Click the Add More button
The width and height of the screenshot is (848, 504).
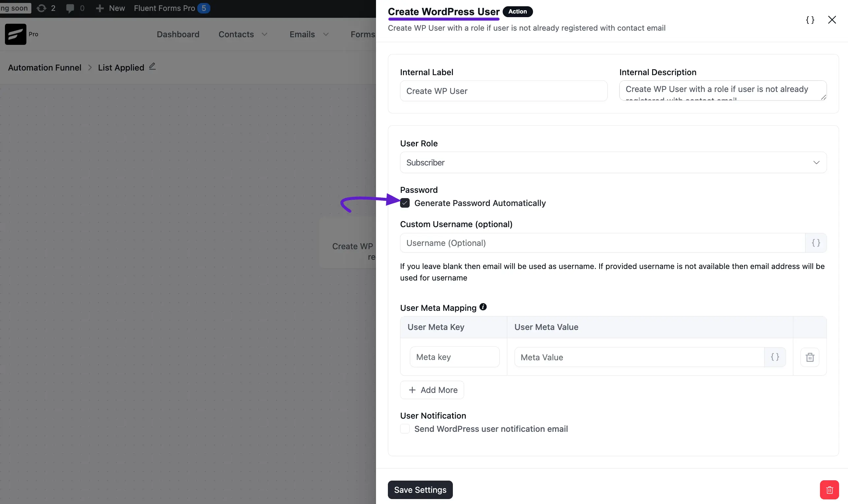pyautogui.click(x=432, y=390)
